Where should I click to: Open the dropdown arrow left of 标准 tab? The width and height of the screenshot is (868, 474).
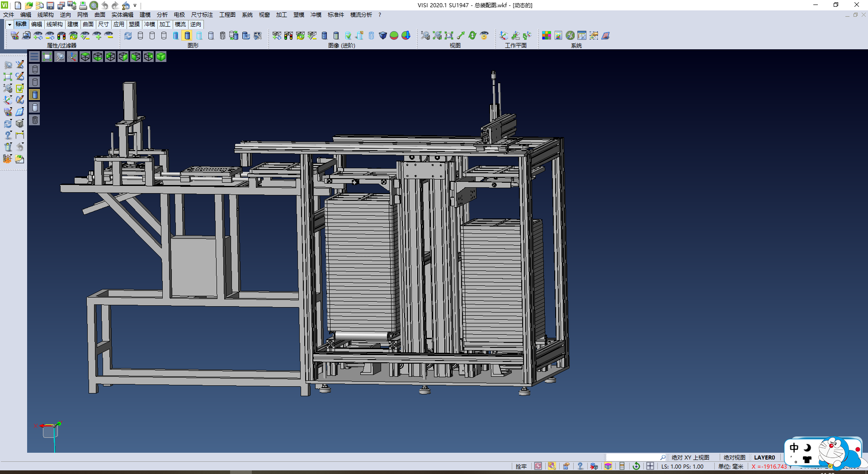click(x=9, y=24)
